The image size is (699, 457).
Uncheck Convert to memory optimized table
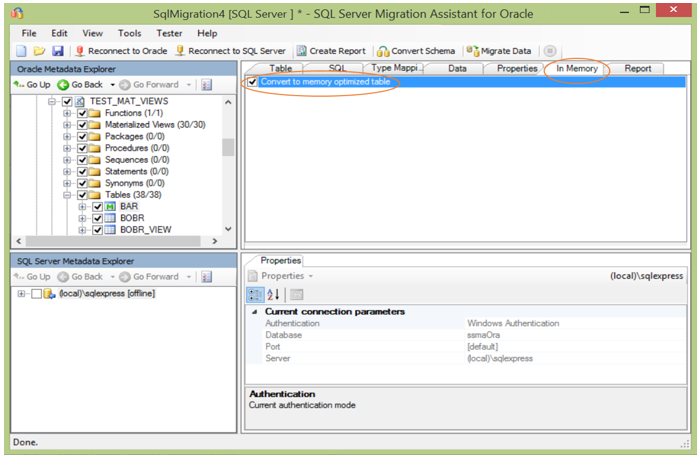point(253,82)
